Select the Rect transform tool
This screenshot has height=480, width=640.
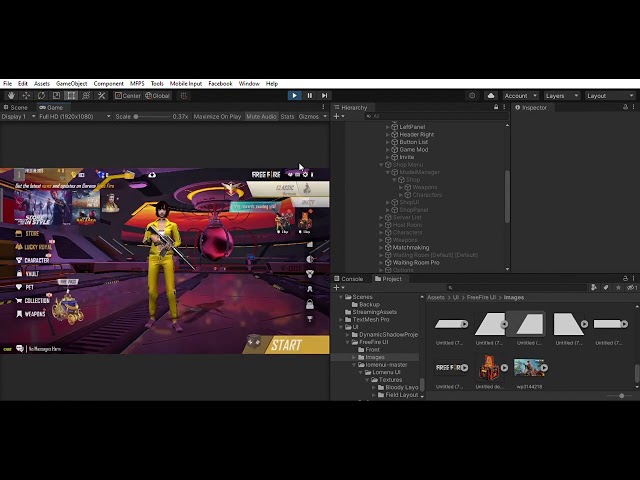click(x=71, y=96)
